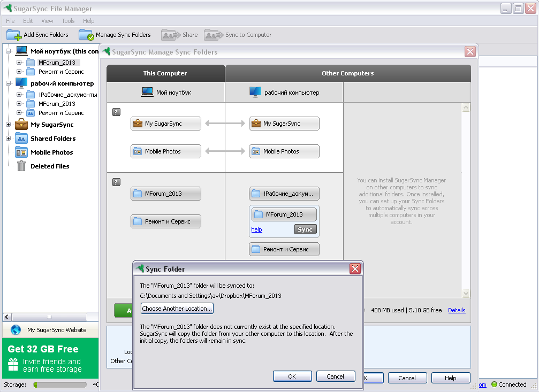Click the !Рабочие_документы folder icon in tree
This screenshot has height=392, width=539.
tap(31, 95)
